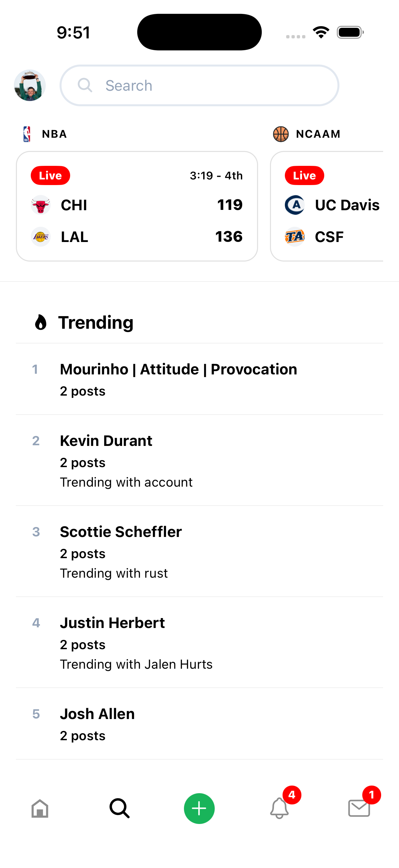Tap the Lakers team logo
The height and width of the screenshot is (868, 399).
click(x=40, y=237)
